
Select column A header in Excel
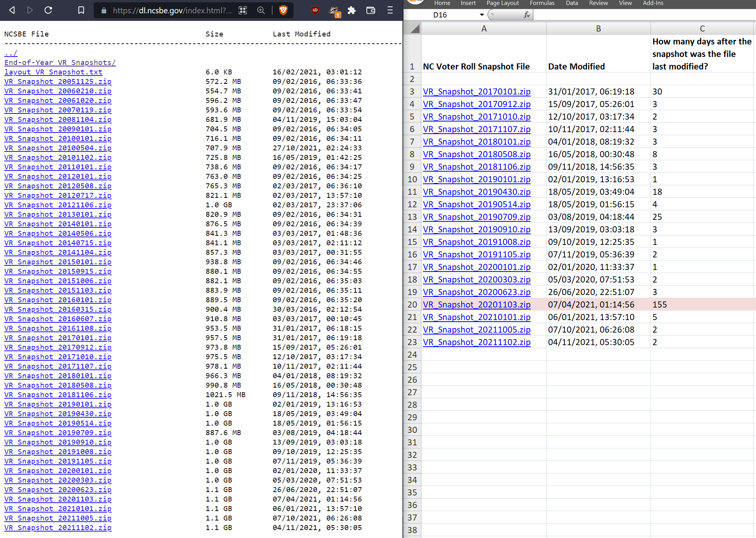click(484, 28)
